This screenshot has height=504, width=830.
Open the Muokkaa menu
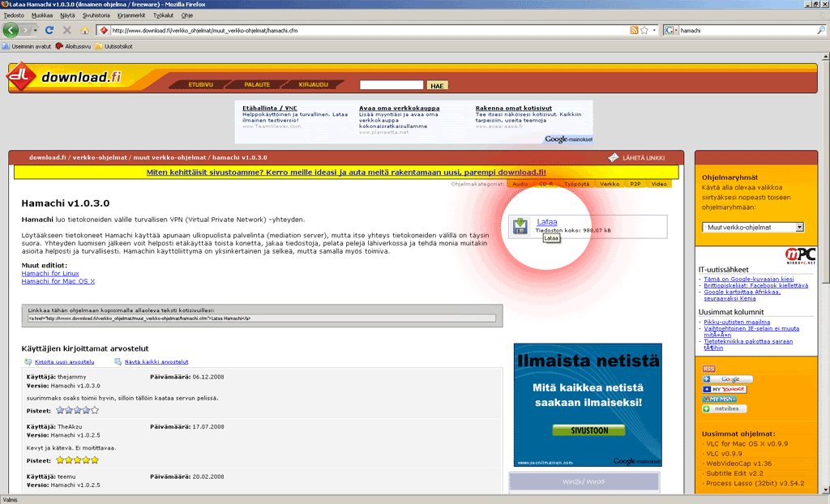pos(42,15)
